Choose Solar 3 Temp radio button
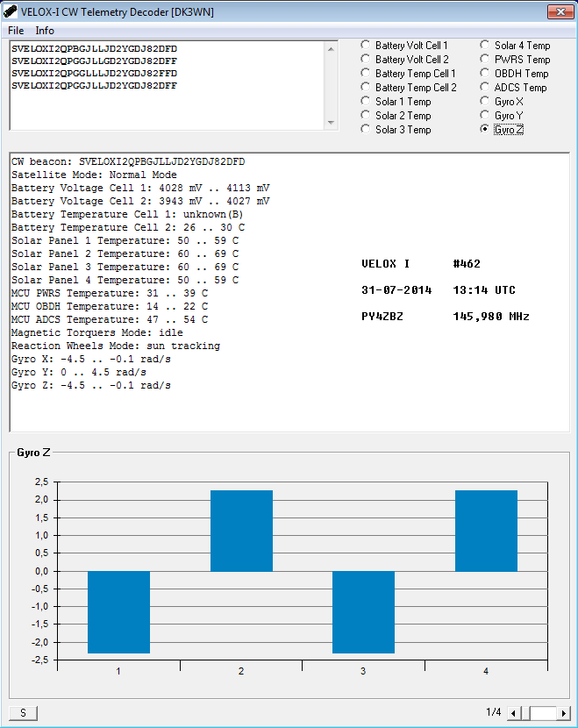Viewport: 578px width, 728px height. tap(366, 130)
